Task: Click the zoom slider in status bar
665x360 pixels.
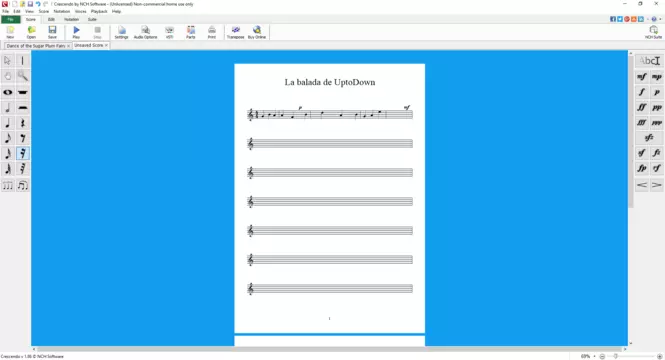Action: (630, 357)
